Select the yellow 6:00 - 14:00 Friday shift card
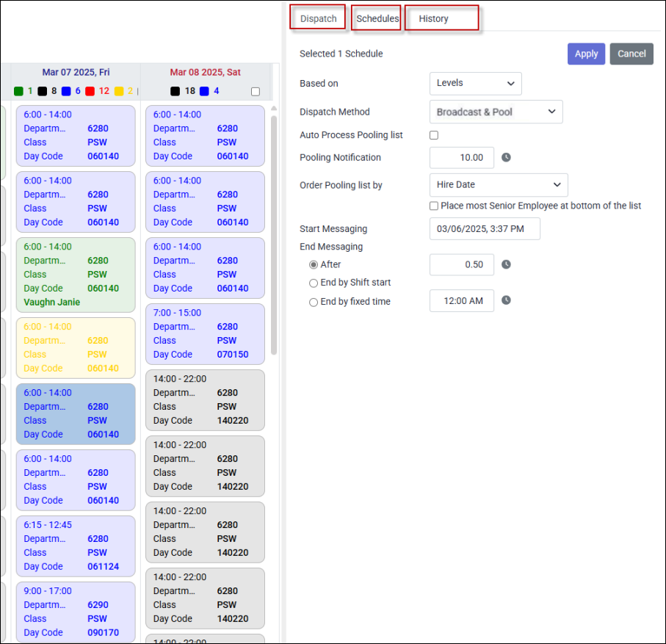This screenshot has height=644, width=666. pos(76,348)
